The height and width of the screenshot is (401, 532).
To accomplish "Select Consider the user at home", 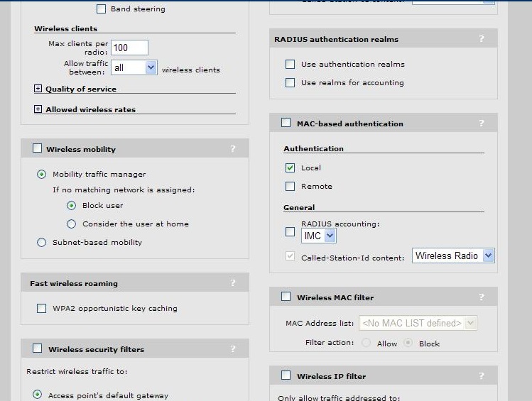I will 71,224.
